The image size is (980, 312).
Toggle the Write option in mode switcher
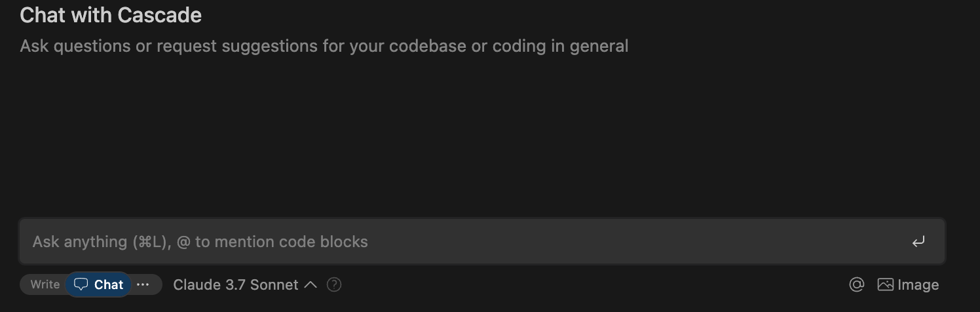[45, 284]
